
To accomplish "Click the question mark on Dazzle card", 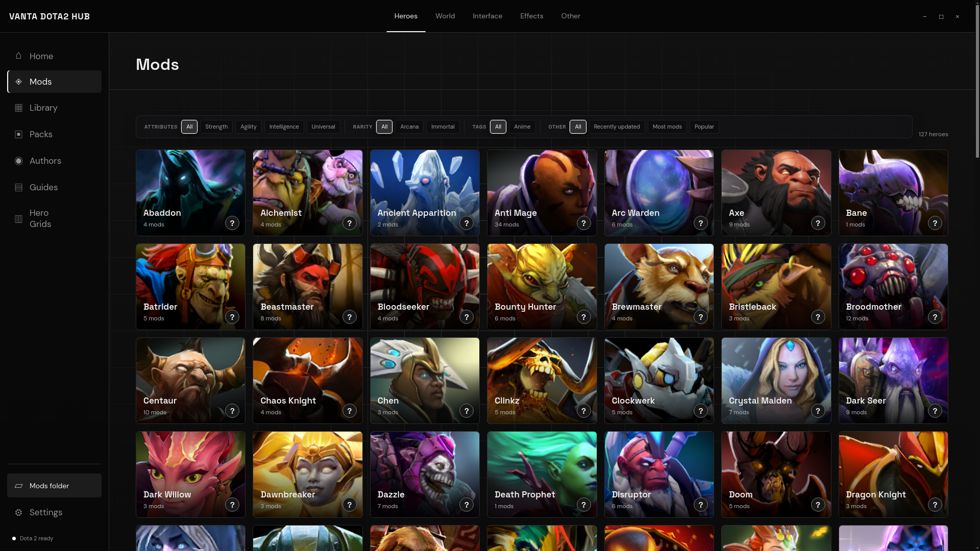I will [x=466, y=505].
